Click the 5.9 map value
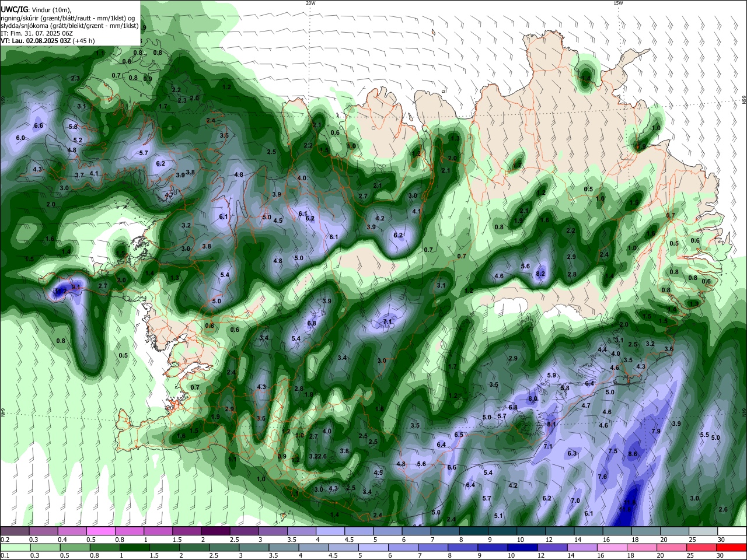This screenshot has width=747, height=560. 551,375
